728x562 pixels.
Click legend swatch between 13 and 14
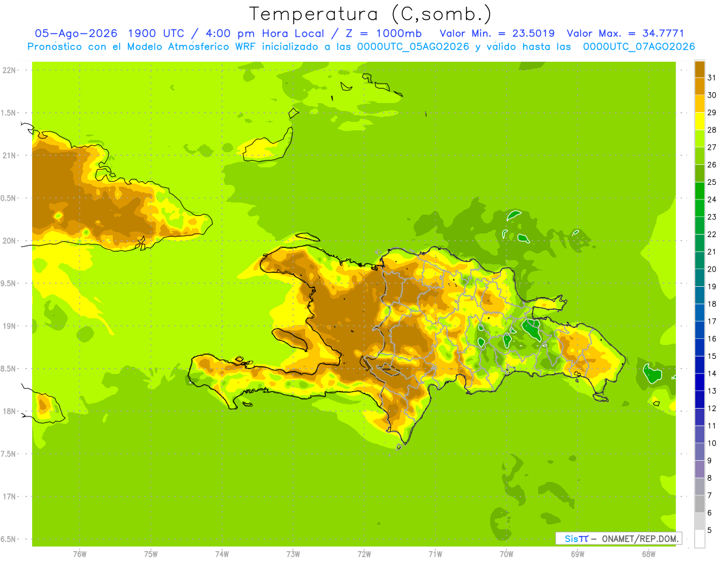[699, 382]
